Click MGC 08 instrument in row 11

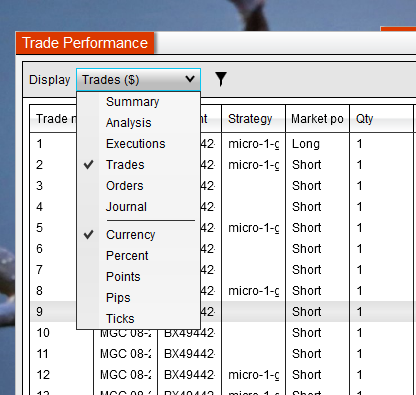click(125, 354)
